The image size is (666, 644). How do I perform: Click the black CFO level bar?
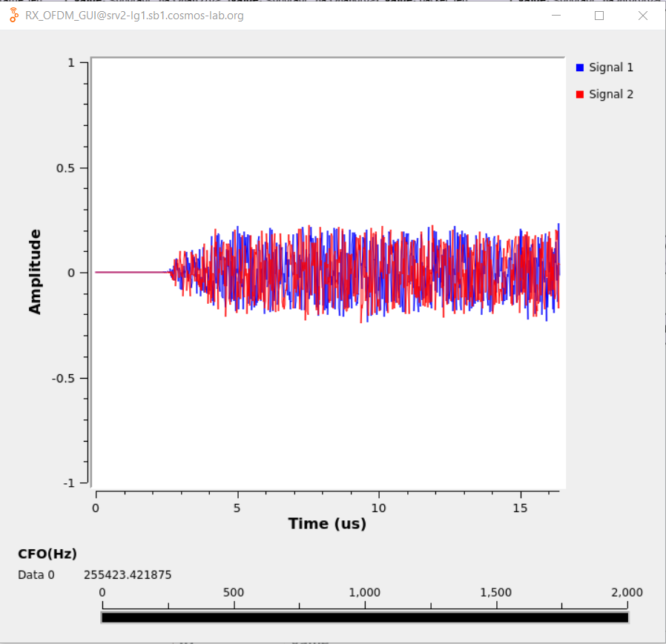pyautogui.click(x=364, y=617)
